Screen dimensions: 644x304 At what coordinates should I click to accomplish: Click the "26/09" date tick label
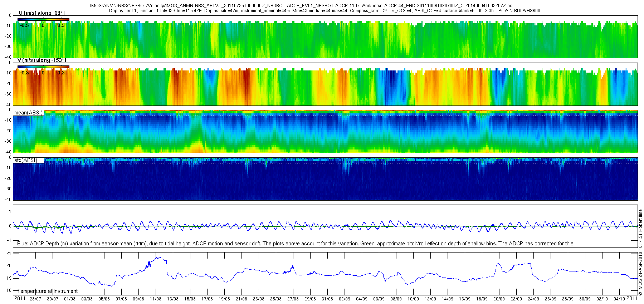point(550,299)
